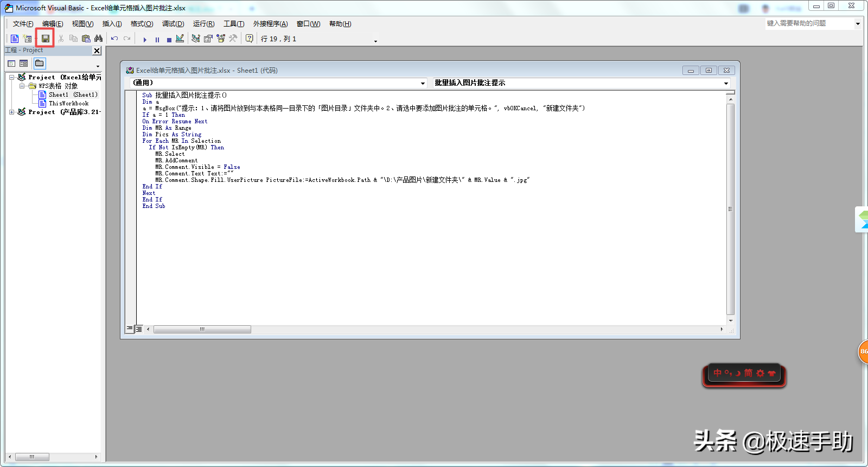Screen dimensions: 868x467
Task: Click code window scroll-down arrow
Action: pos(730,320)
